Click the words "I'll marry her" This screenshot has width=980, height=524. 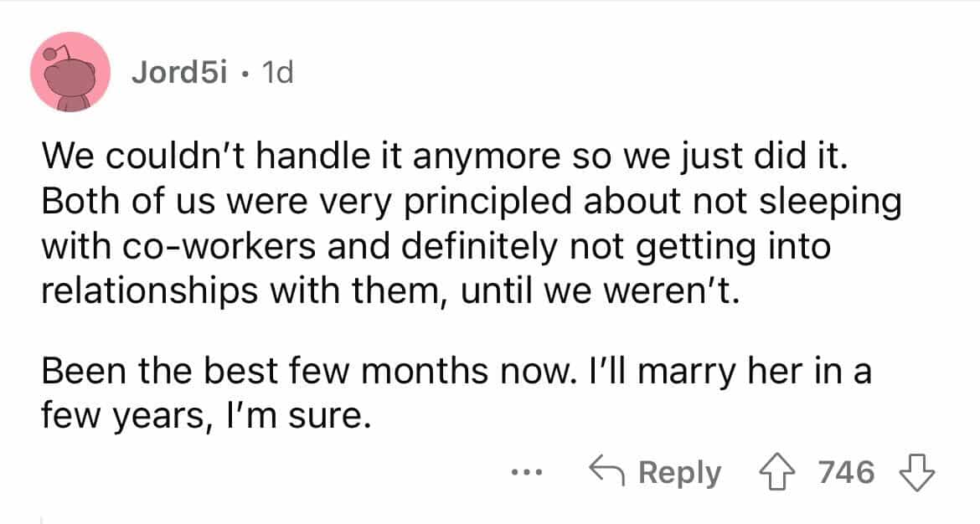tap(681, 371)
